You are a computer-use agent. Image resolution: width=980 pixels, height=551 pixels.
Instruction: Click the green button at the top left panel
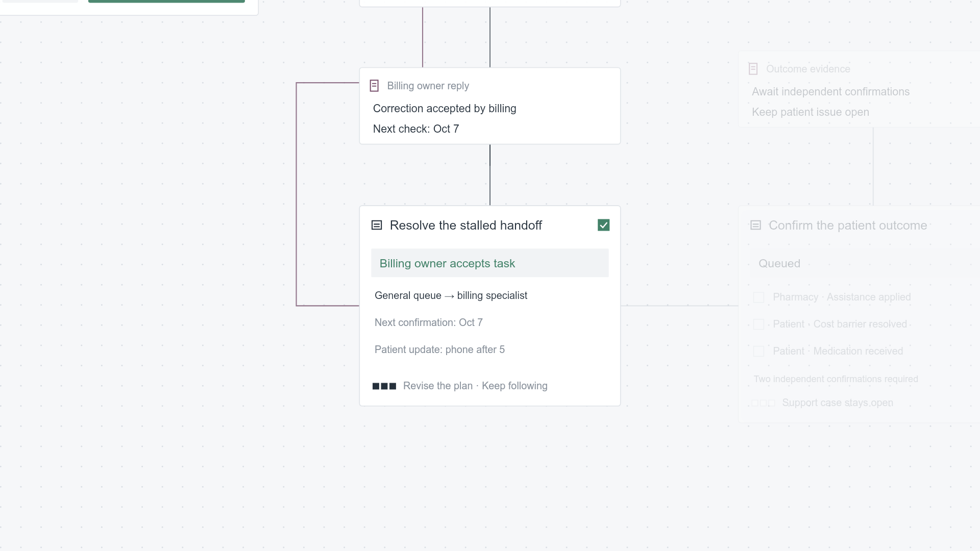point(166,1)
